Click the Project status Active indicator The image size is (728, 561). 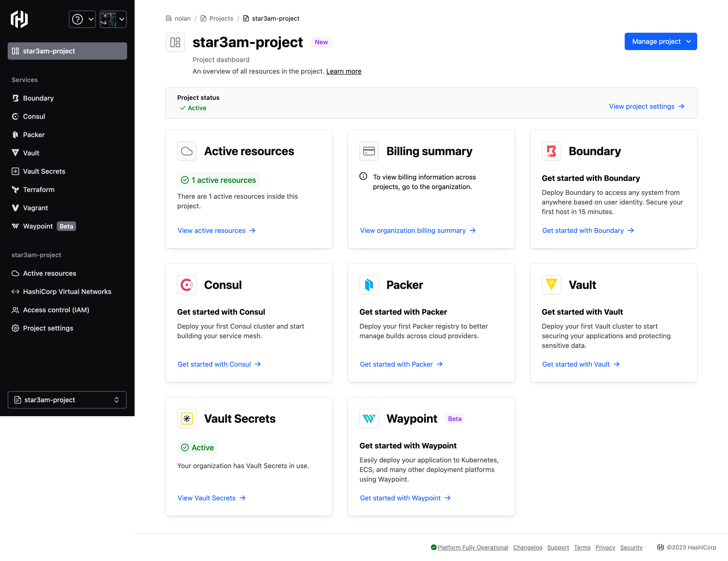click(193, 108)
